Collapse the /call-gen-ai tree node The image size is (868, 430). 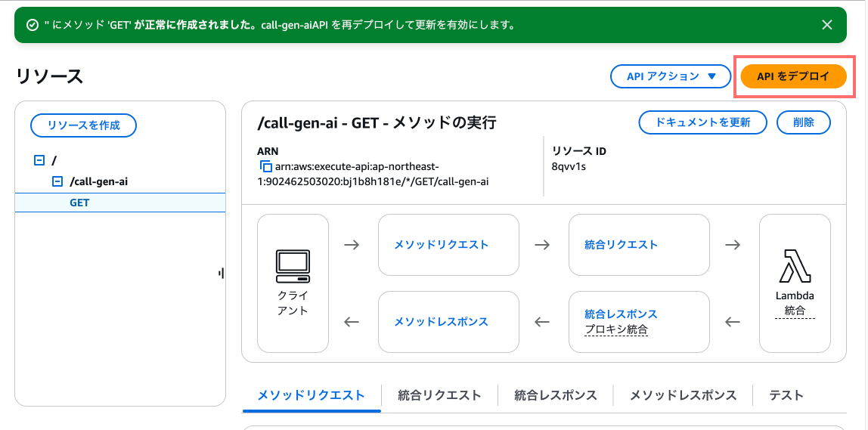pos(57,181)
